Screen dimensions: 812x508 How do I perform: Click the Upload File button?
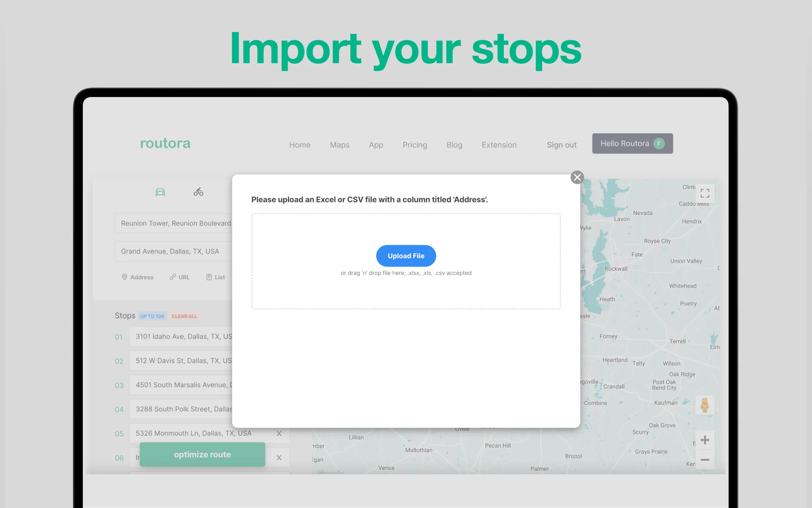406,256
